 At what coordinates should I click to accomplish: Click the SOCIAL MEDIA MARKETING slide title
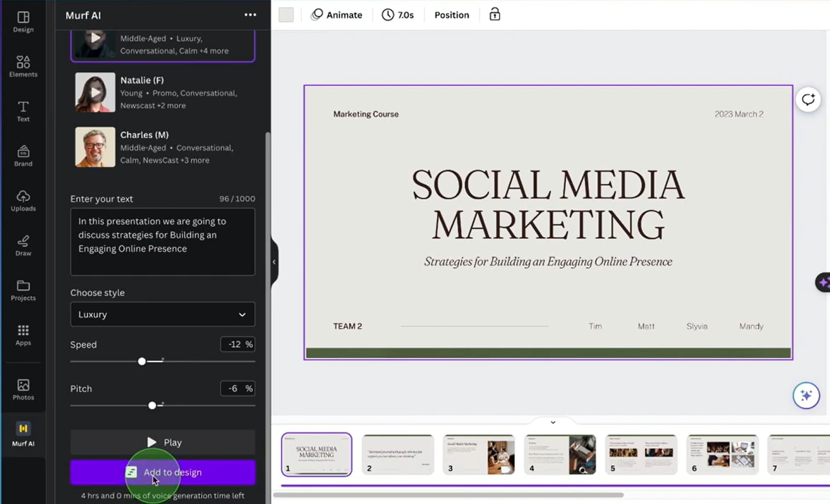tap(548, 204)
